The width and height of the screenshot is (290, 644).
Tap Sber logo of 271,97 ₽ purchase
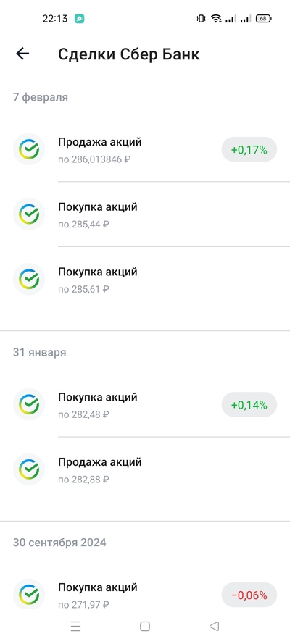click(29, 594)
